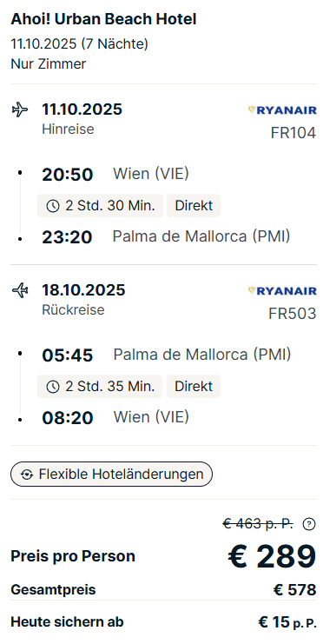This screenshot has height=644, width=323.
Task: Click the 2 Std. 30 Min. duration badge
Action: (x=100, y=206)
